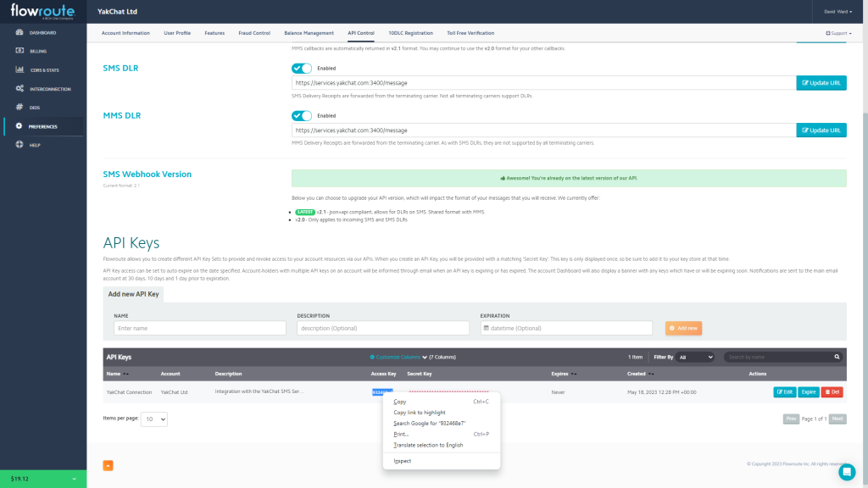868x488 pixels.
Task: Click the YakChat Connection name cell
Action: 129,392
